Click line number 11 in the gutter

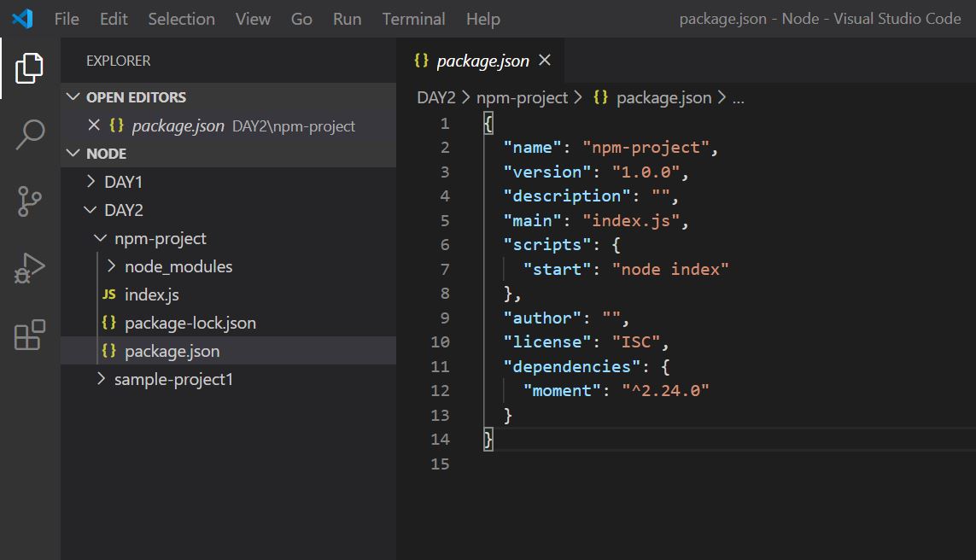tap(440, 366)
